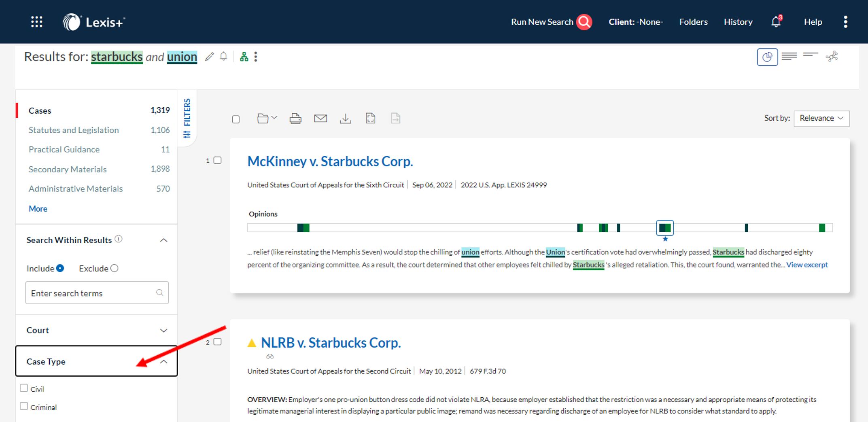Viewport: 868px width, 422px height.
Task: Show More content categories
Action: pos(38,209)
